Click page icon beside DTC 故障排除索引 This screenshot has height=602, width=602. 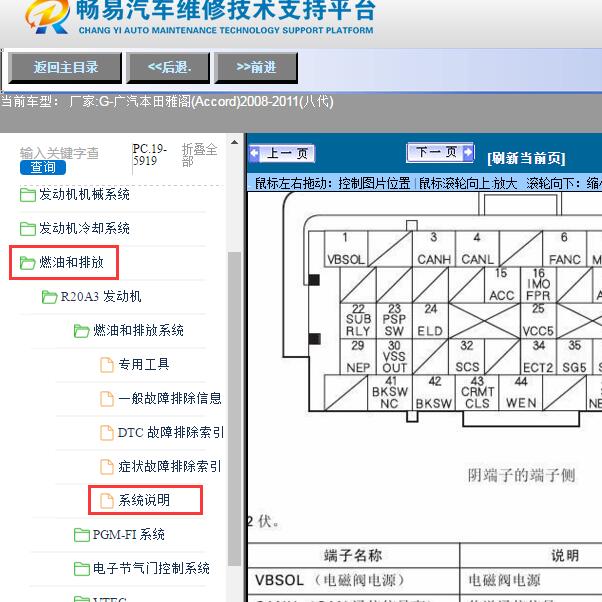coord(107,433)
